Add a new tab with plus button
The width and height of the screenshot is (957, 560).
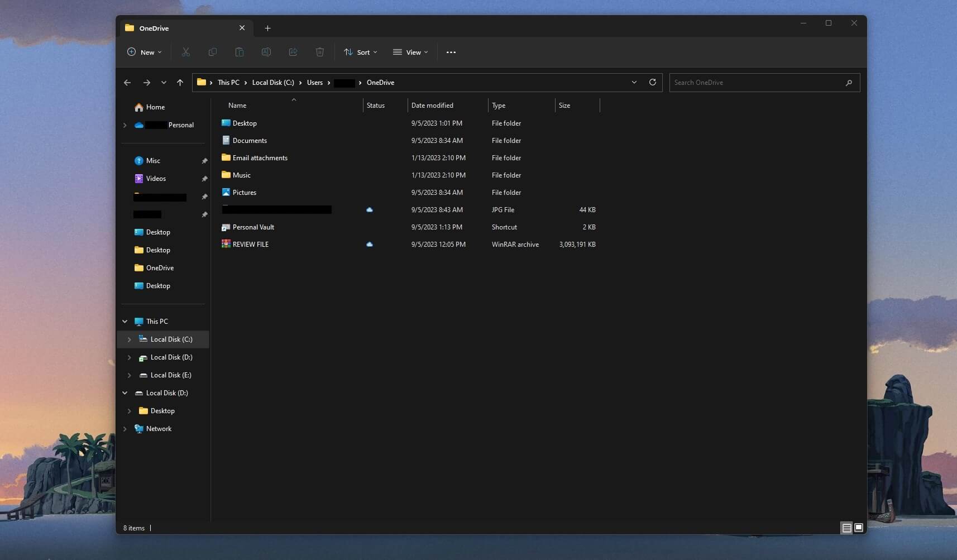(267, 28)
